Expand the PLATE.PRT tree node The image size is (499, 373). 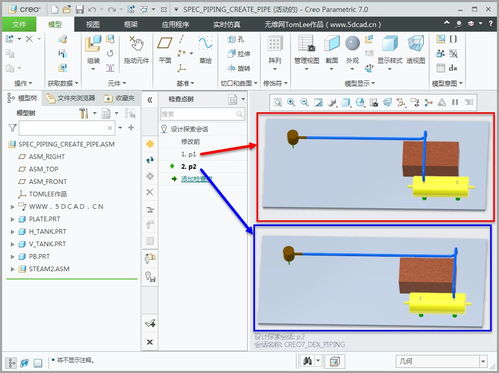pos(12,219)
